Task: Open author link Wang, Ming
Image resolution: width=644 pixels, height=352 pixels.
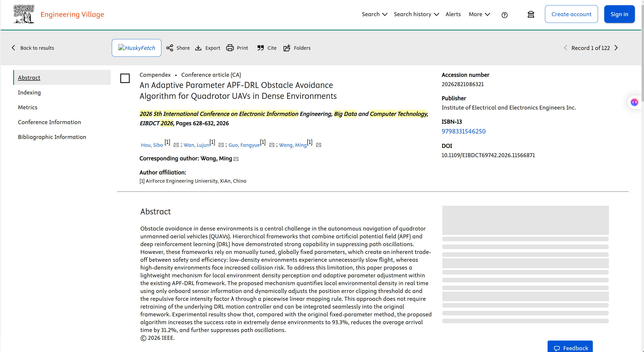Action: (x=293, y=145)
